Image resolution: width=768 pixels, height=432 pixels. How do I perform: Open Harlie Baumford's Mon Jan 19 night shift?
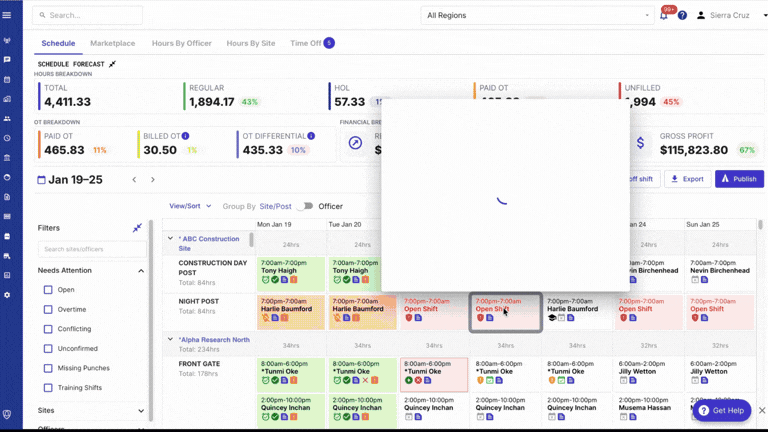tap(291, 312)
